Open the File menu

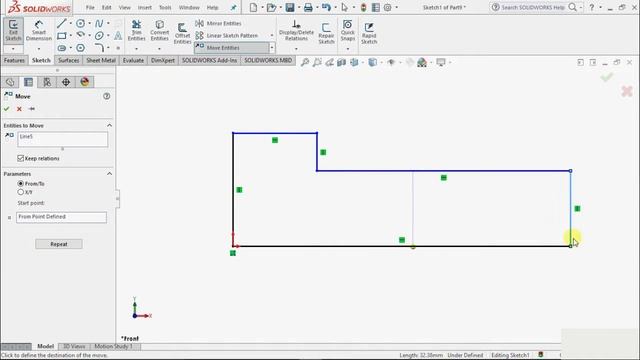point(90,7)
